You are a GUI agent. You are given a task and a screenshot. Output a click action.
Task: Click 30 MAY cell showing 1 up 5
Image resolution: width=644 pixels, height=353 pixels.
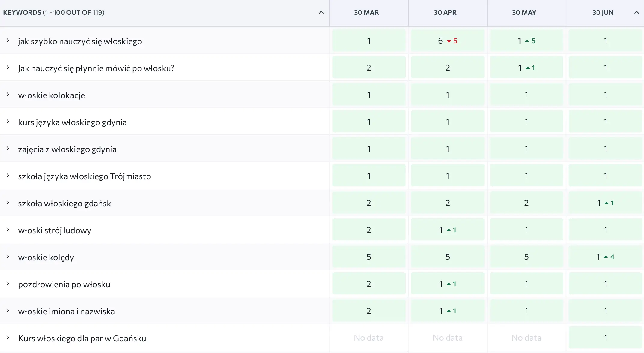526,41
